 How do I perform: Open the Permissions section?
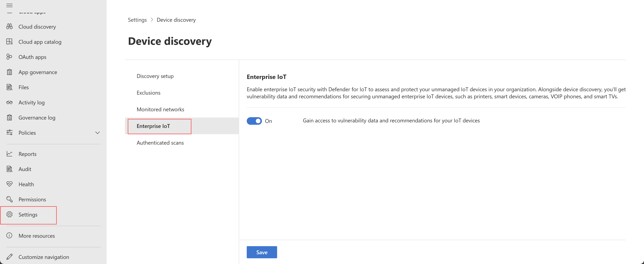click(32, 199)
